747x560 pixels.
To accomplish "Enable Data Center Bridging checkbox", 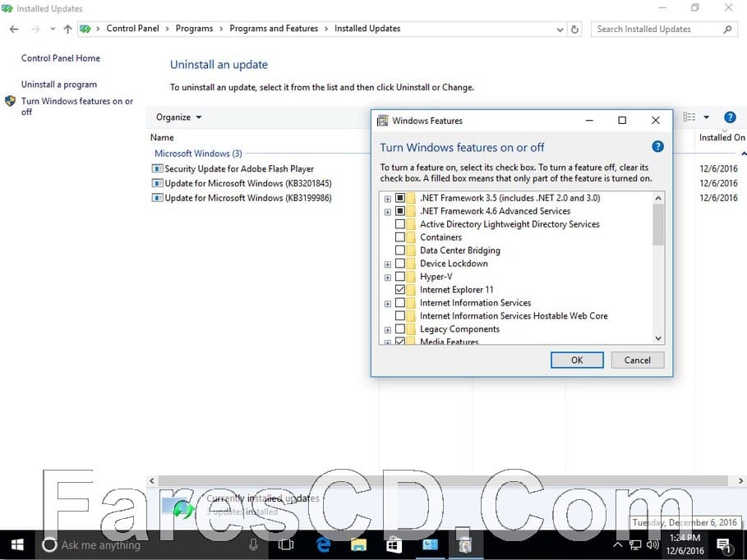I will (400, 250).
